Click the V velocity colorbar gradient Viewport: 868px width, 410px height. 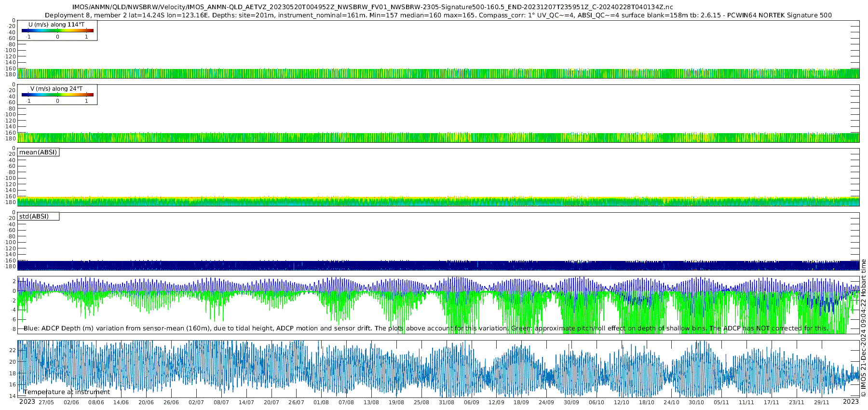coord(57,95)
